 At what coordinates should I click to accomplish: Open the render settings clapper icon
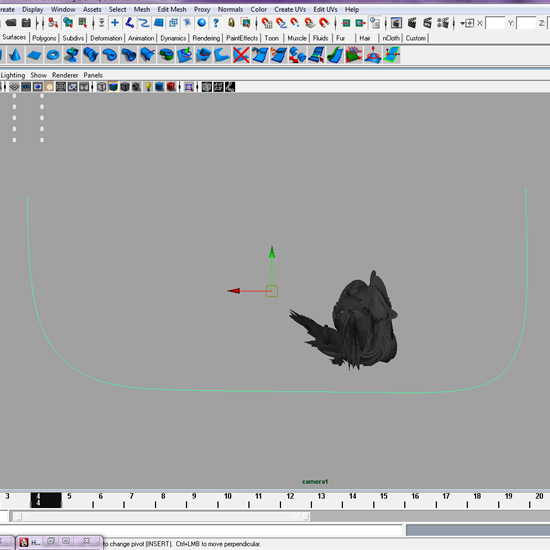443,23
